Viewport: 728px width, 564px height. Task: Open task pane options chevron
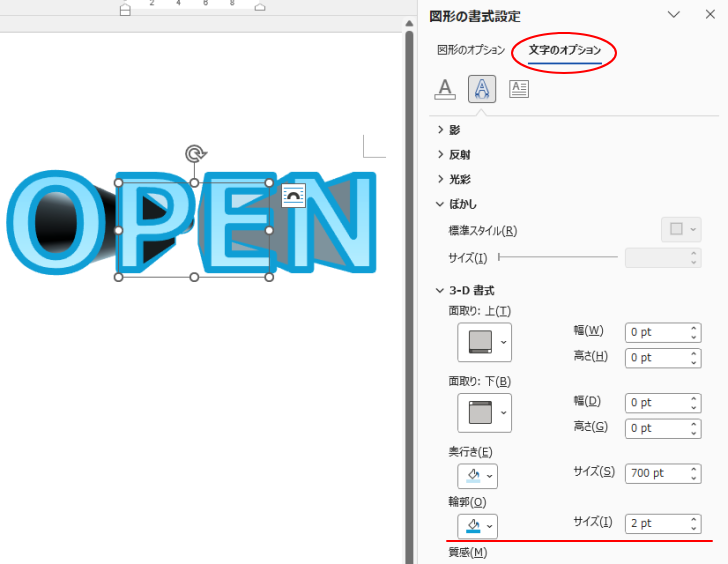click(674, 14)
